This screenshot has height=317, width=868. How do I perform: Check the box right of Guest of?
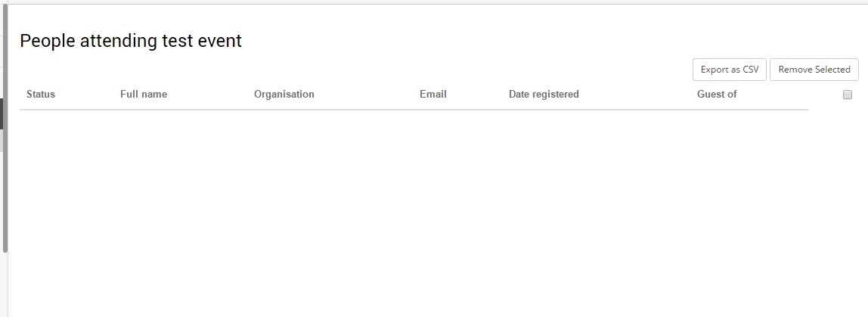click(x=847, y=95)
